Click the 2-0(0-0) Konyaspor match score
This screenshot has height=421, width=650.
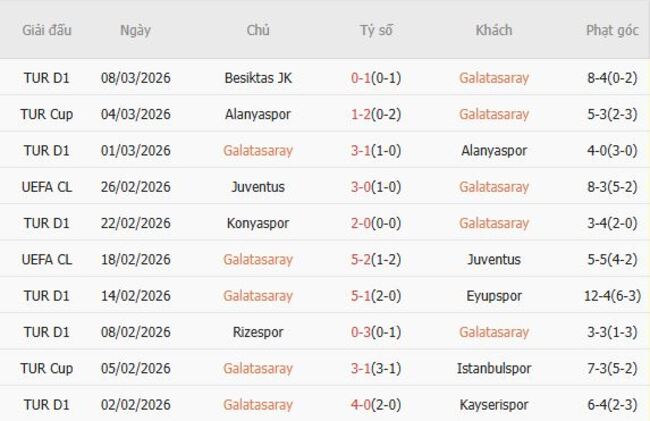pos(376,223)
